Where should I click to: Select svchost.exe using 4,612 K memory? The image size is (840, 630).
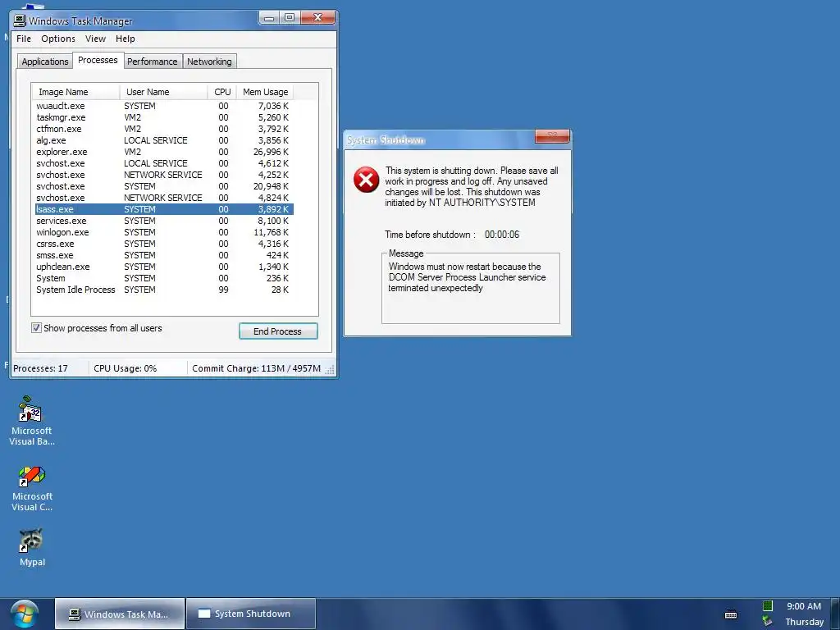pyautogui.click(x=163, y=163)
